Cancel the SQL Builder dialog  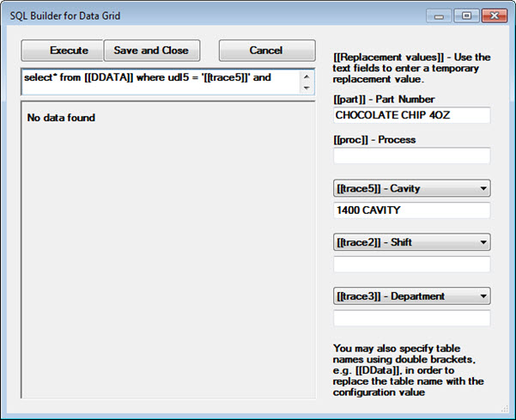pos(266,51)
